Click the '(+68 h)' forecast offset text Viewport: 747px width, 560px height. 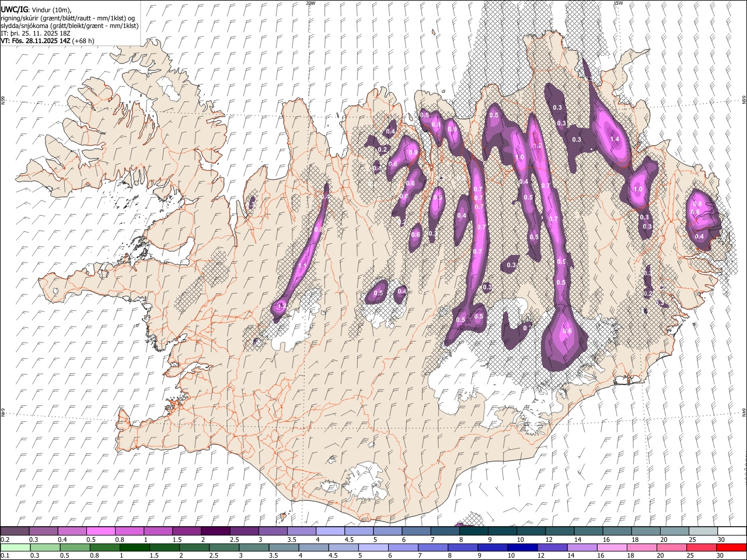pos(83,41)
